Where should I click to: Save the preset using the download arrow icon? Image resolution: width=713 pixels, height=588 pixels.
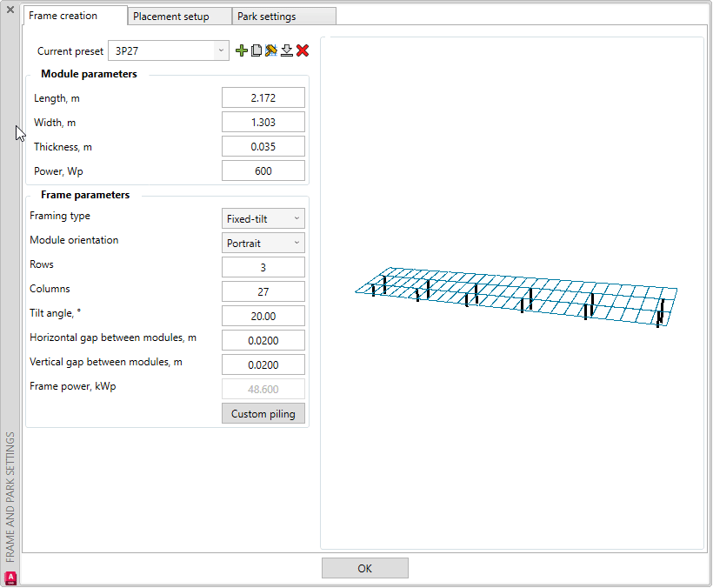point(287,50)
